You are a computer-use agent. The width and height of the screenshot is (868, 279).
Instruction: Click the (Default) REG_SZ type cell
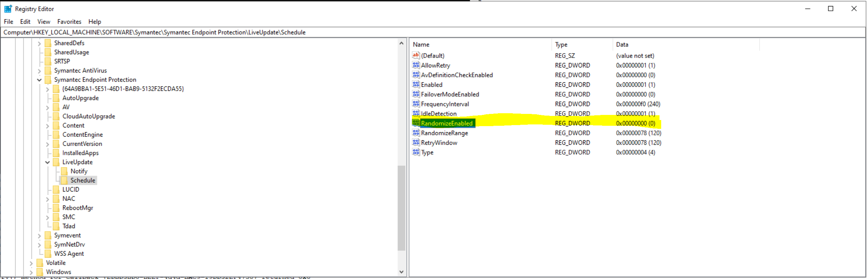coord(565,56)
